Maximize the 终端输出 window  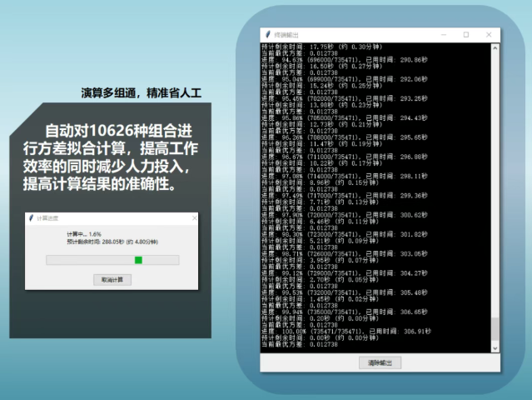coord(465,34)
